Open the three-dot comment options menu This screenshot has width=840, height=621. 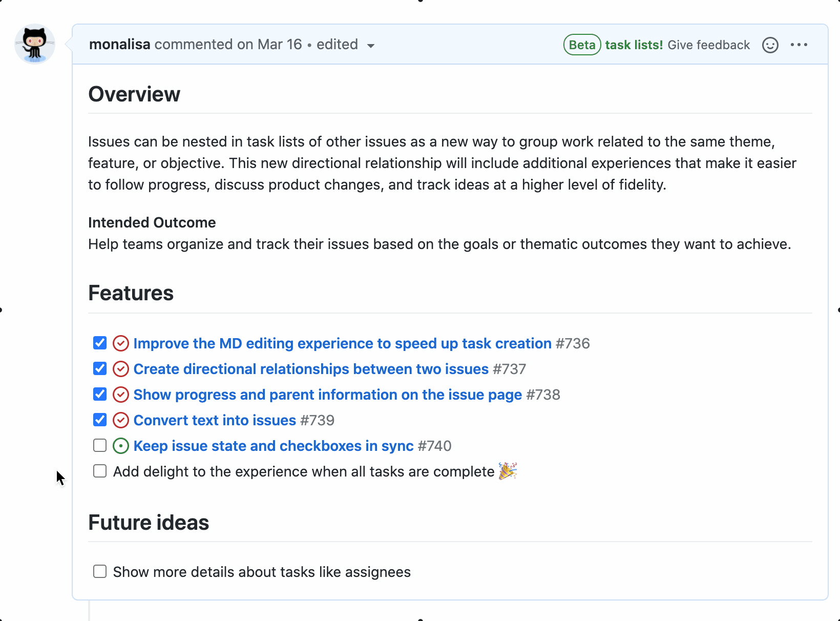[799, 45]
